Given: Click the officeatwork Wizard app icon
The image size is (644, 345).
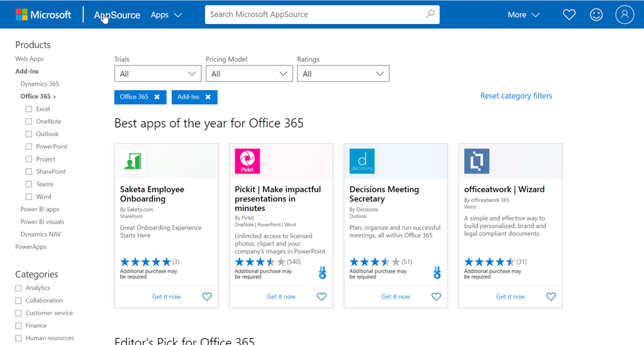Looking at the screenshot, I should tap(477, 161).
